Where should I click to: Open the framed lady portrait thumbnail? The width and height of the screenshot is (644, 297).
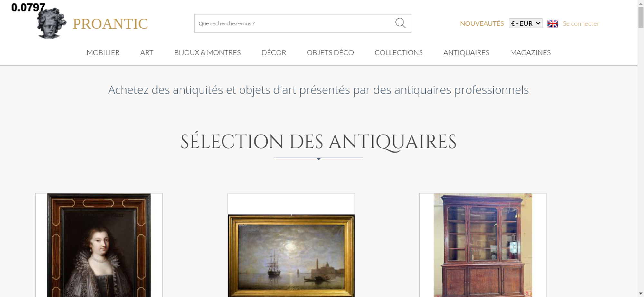point(99,245)
